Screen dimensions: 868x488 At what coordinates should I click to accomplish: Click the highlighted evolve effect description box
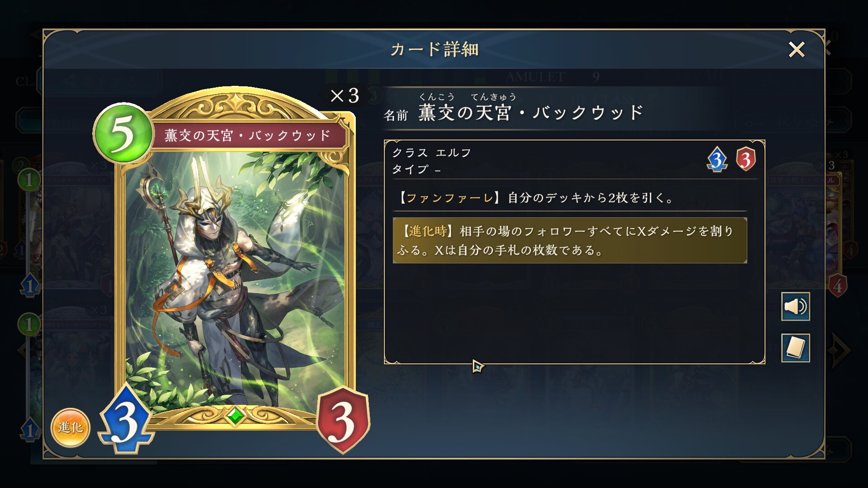pos(570,240)
